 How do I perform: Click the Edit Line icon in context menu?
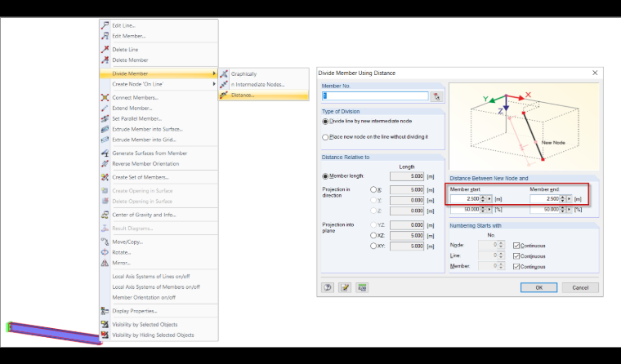click(105, 25)
